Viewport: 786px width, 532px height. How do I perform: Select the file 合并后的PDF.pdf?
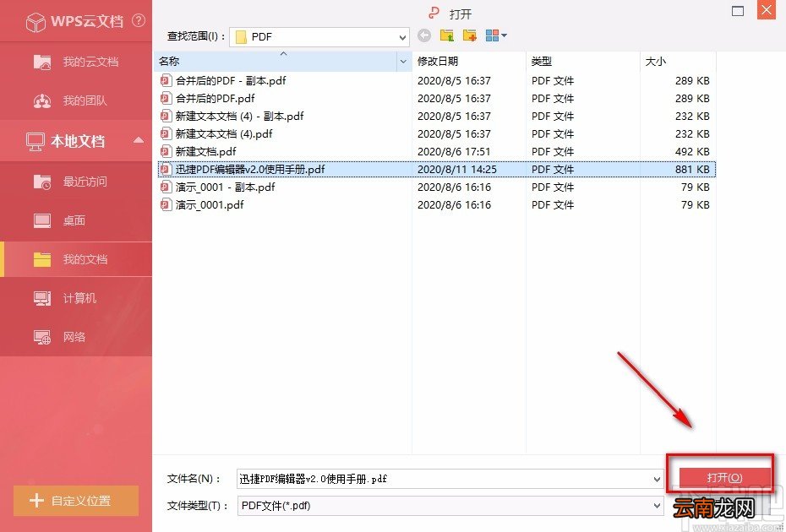coord(215,98)
